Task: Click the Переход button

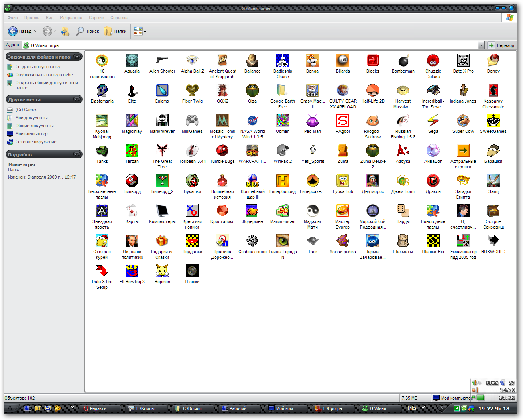Action: point(501,45)
